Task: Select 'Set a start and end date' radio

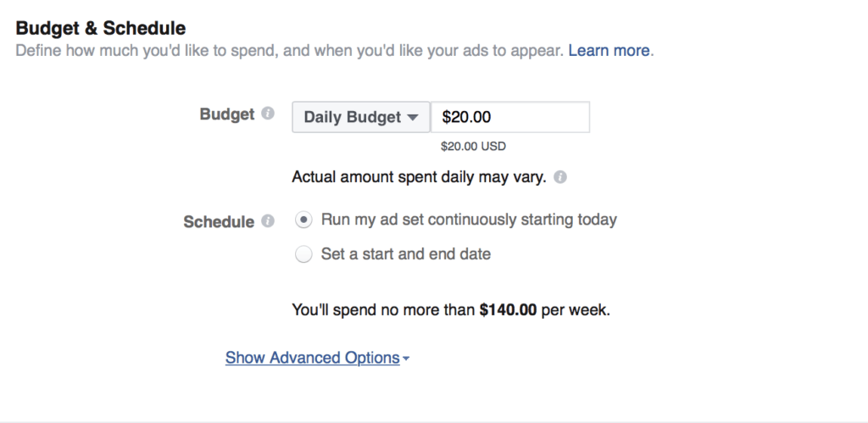Action: [303, 254]
